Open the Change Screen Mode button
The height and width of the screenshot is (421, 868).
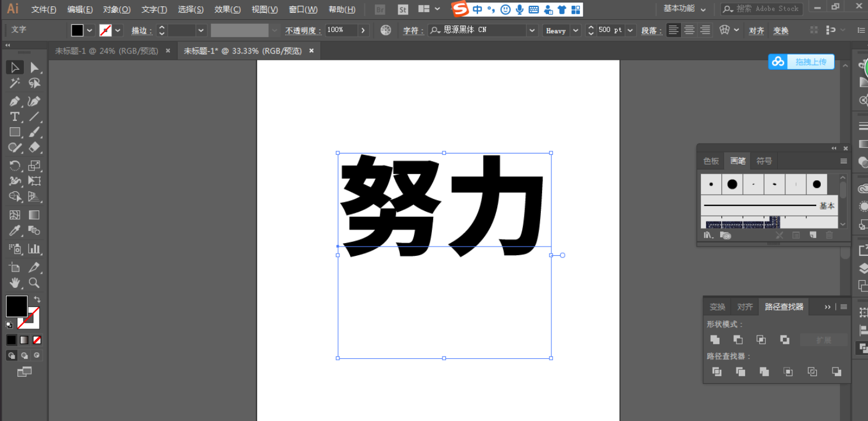pyautogui.click(x=24, y=372)
